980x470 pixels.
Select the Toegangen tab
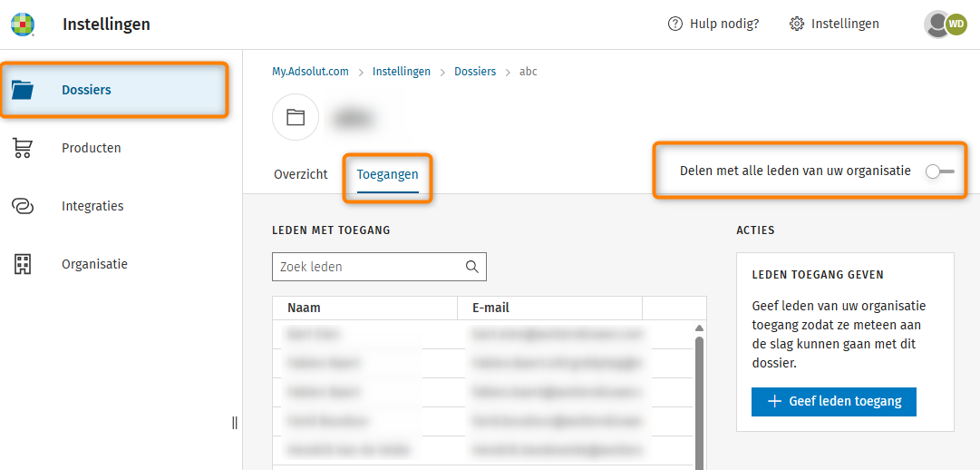[x=387, y=174]
